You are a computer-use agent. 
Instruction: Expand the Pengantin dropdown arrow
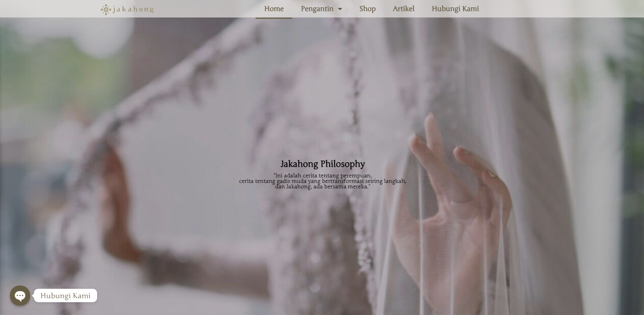tap(340, 9)
